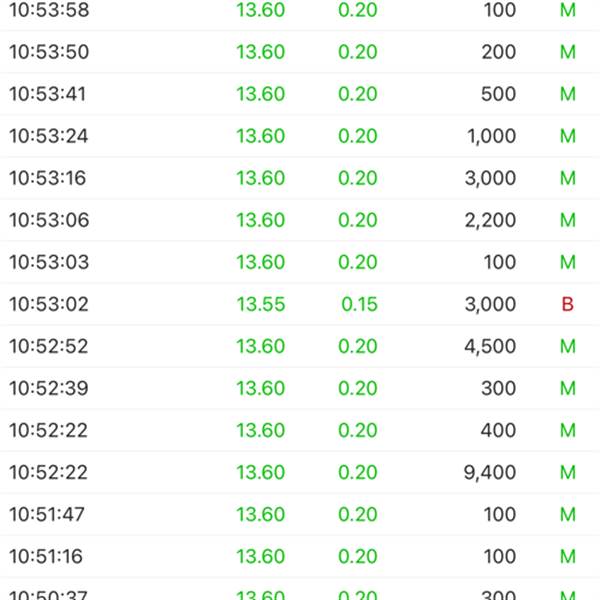Viewport: 600px width, 600px height.
Task: Open the 10:53:24 trade with 1,000 volume
Action: coord(300,136)
